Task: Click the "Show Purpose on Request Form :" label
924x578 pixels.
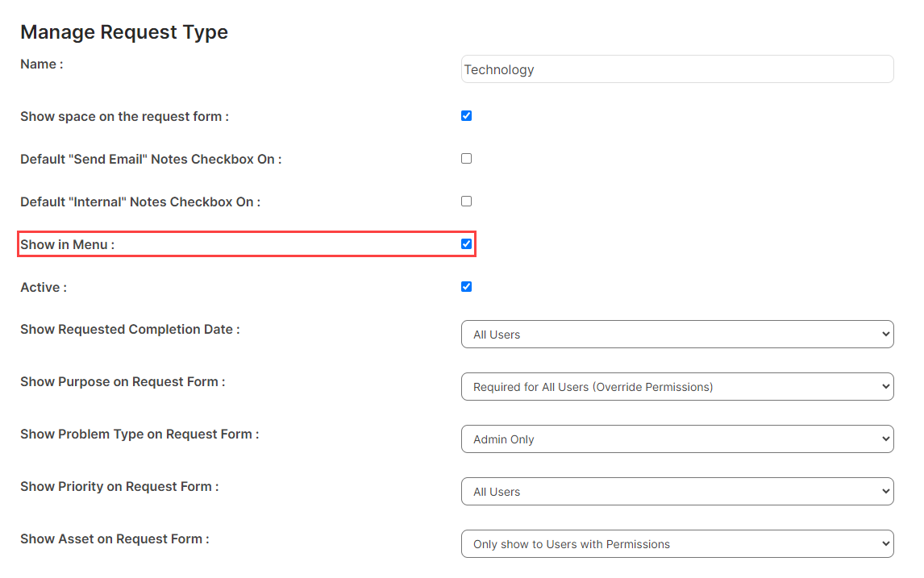Action: coord(123,382)
